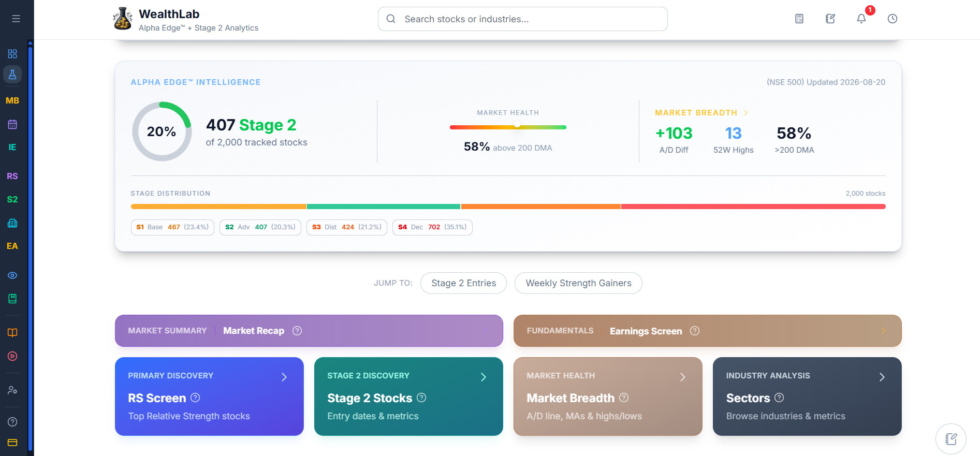The image size is (980, 456).
Task: Open the Stage 2 Stocks card
Action: (x=408, y=396)
